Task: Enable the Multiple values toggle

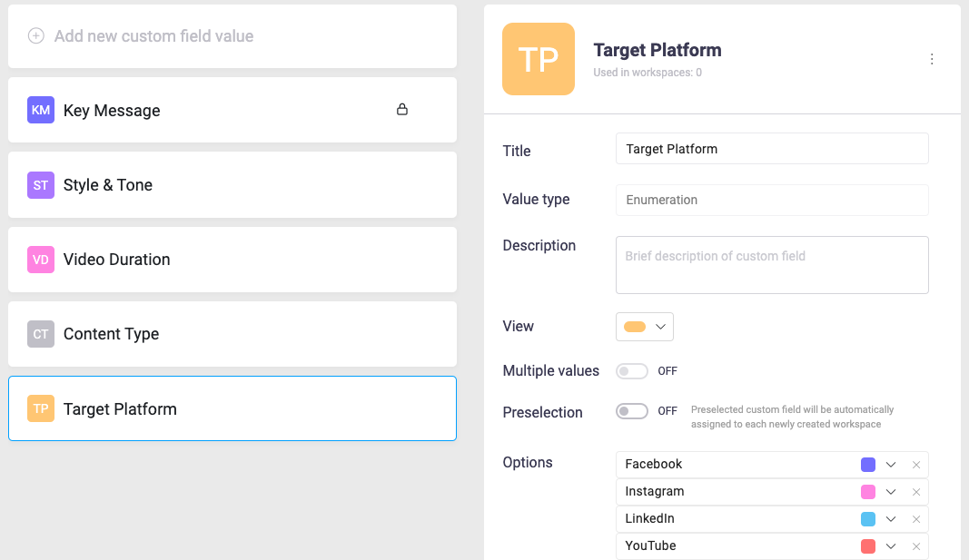Action: point(632,371)
